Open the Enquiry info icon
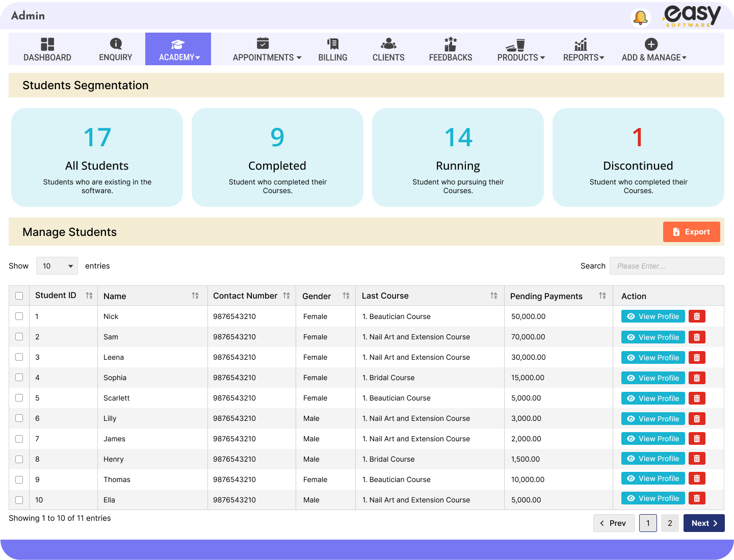The image size is (734, 560). tap(116, 44)
